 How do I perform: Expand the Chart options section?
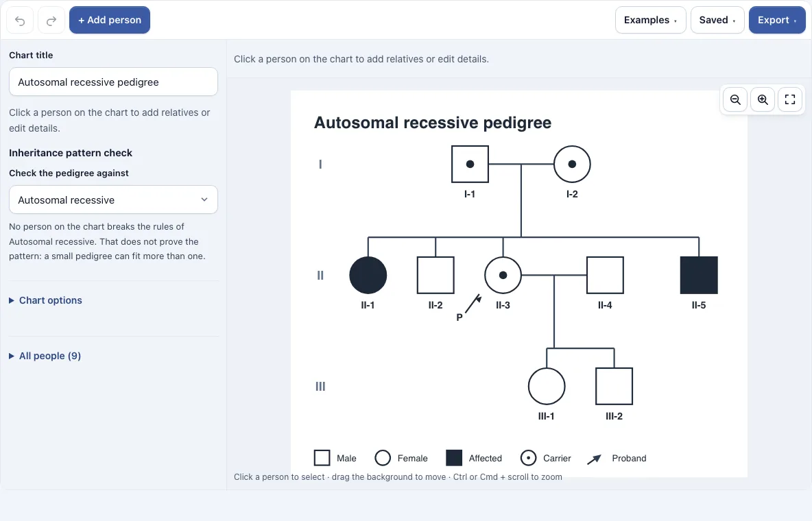click(45, 300)
